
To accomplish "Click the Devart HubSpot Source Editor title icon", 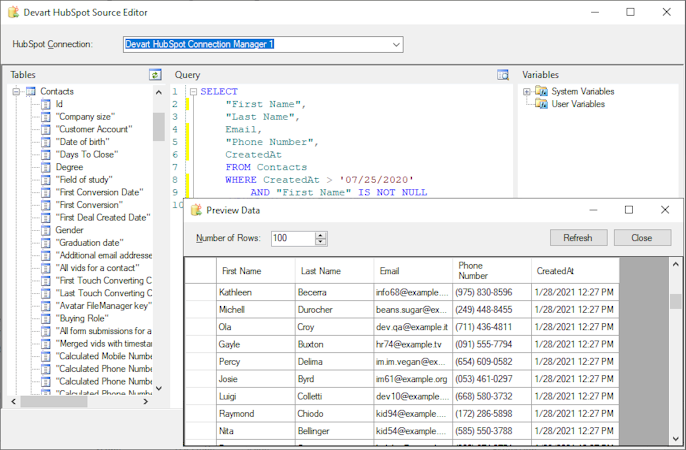I will click(x=11, y=12).
